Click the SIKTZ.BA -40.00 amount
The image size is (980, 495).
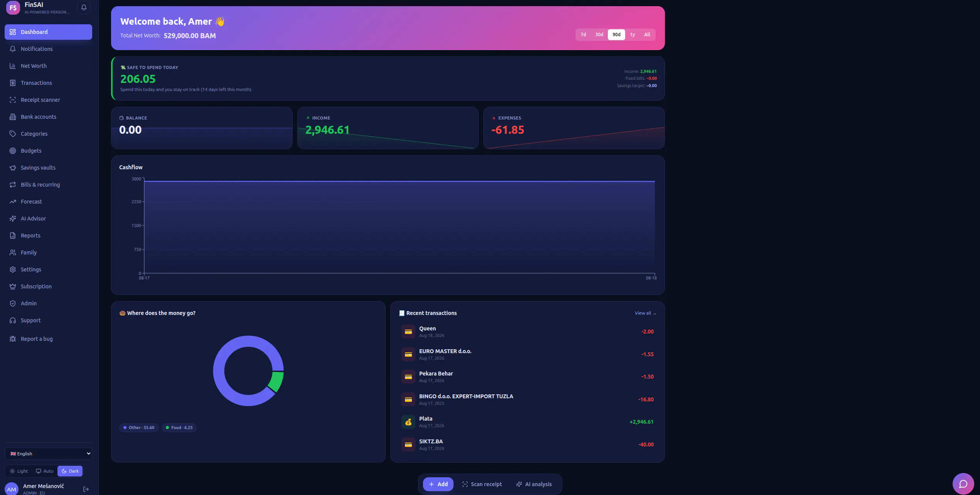click(x=646, y=444)
